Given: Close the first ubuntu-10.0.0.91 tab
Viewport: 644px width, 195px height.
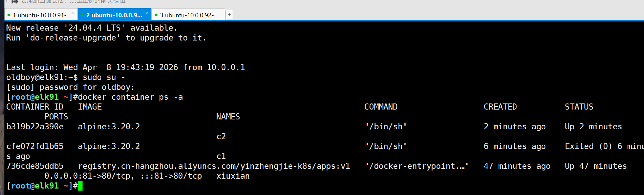Looking at the screenshot, I should 73,14.
